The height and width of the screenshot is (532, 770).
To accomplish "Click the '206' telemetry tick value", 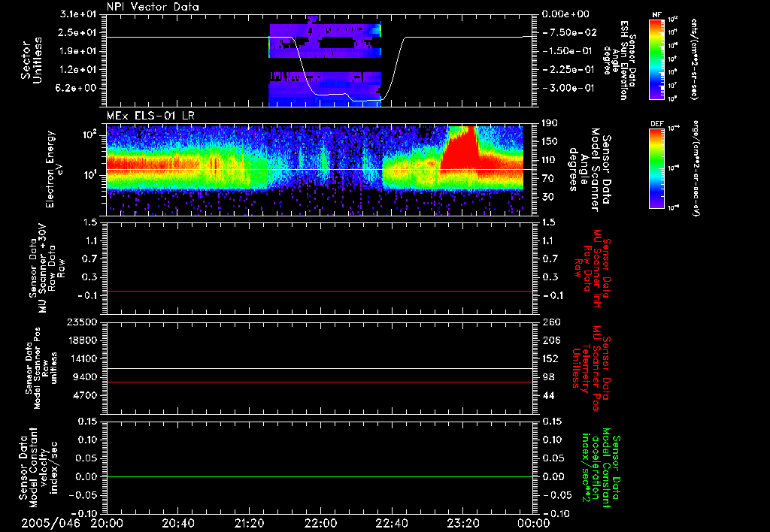I will tap(550, 340).
